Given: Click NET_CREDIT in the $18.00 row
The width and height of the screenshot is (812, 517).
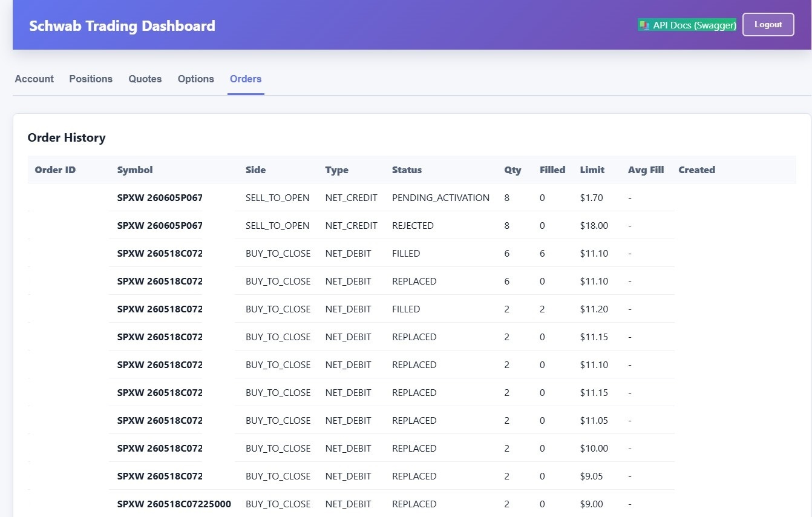Looking at the screenshot, I should (x=351, y=226).
